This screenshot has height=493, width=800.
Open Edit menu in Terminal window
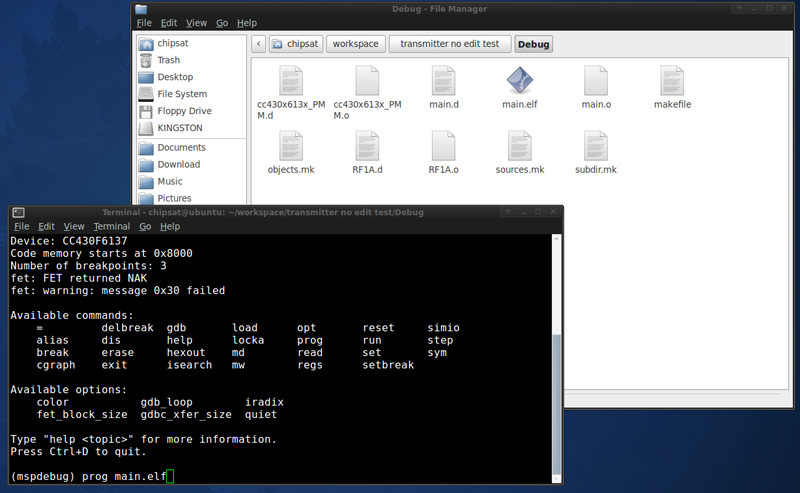[x=46, y=226]
